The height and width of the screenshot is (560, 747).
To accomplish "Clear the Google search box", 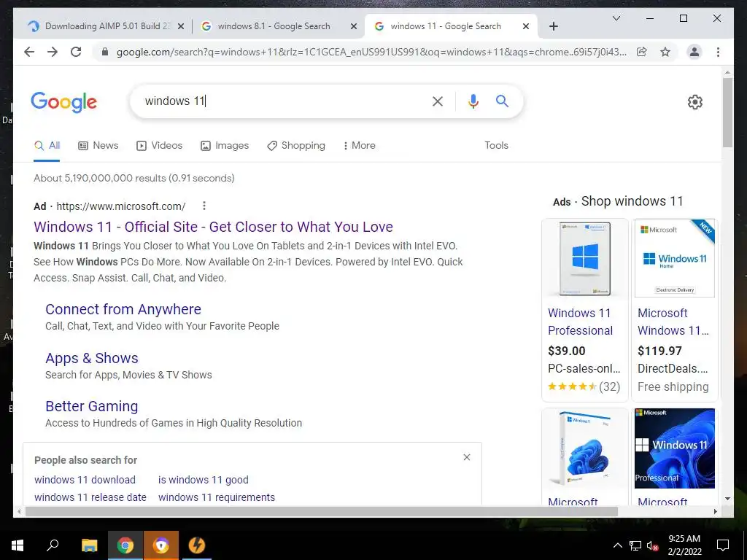I will 438,101.
